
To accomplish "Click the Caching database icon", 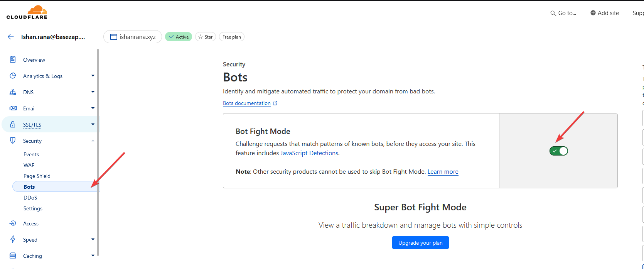I will pos(13,255).
